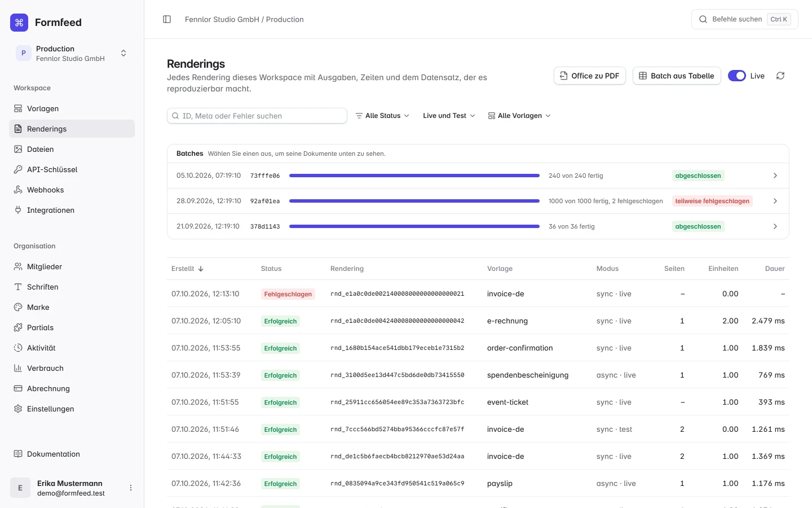Open the Live und Test dropdown

point(449,116)
